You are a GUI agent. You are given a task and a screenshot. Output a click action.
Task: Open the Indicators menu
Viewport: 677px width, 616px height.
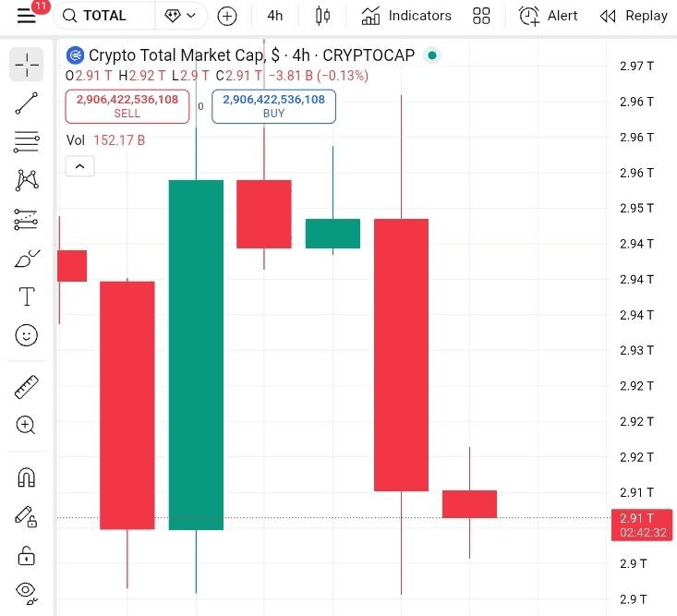pos(406,16)
